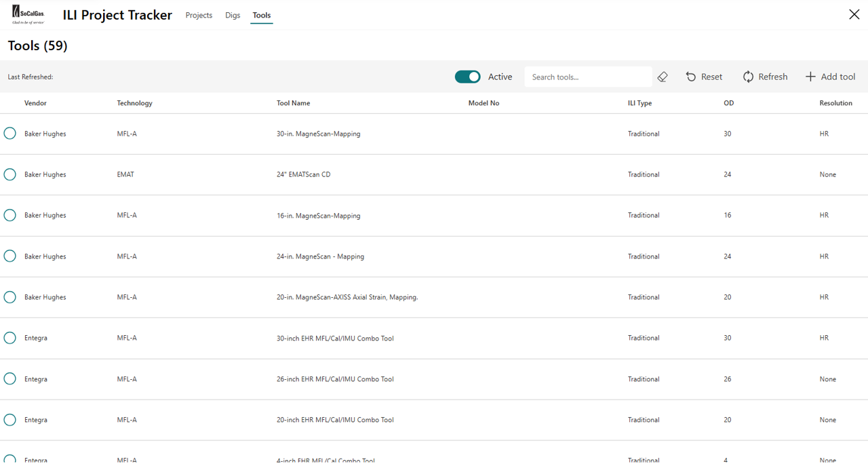Click Baker Hughes in the EMATScan row

tap(45, 174)
